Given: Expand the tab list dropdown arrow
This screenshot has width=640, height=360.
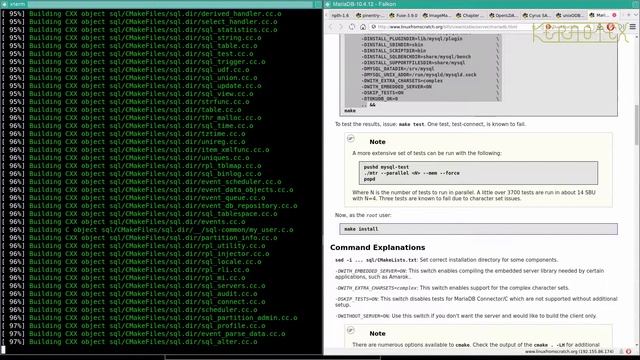Looking at the screenshot, I should [x=636, y=15].
